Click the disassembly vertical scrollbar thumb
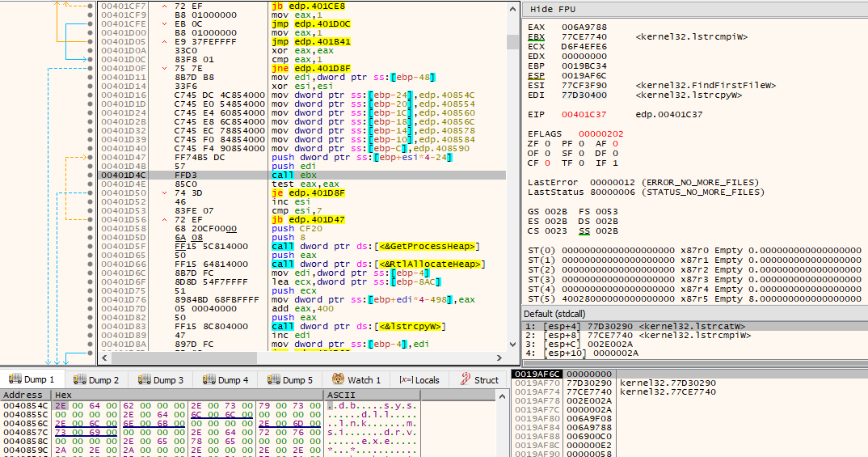This screenshot has width=868, height=457. coord(512,41)
